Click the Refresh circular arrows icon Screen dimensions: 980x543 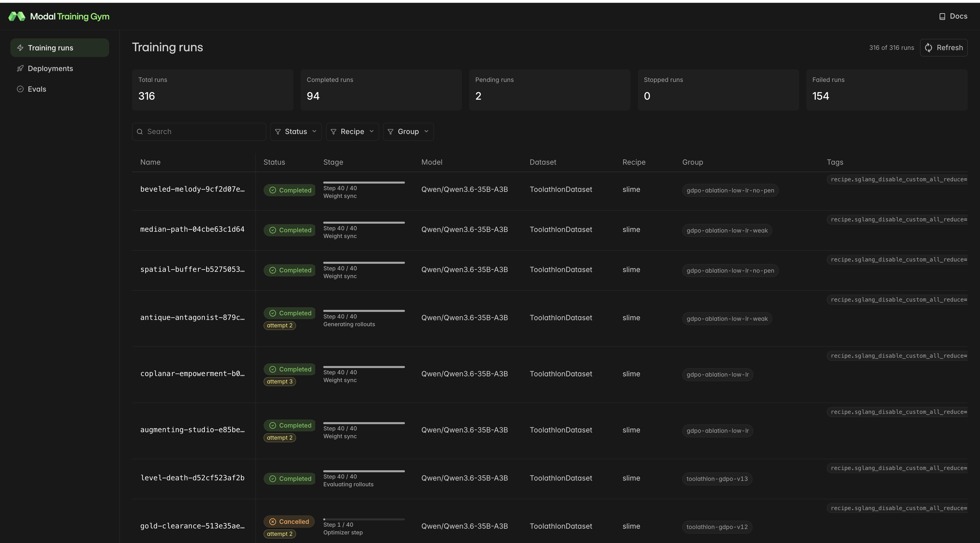928,48
